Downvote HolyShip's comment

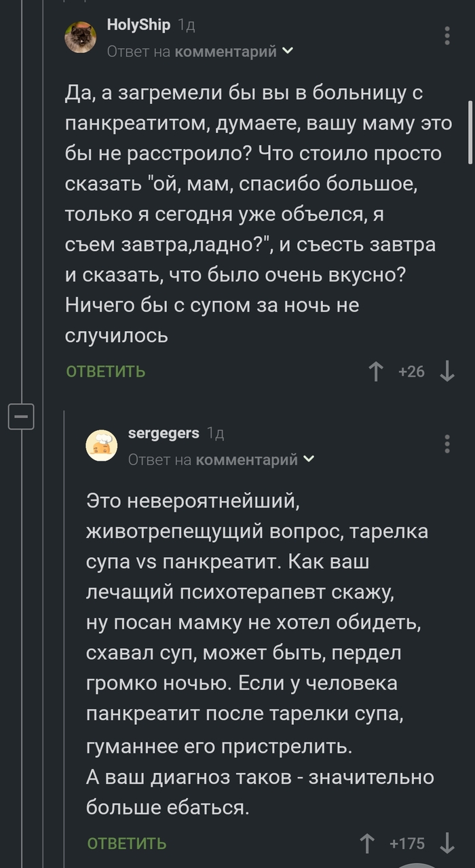[x=447, y=371]
